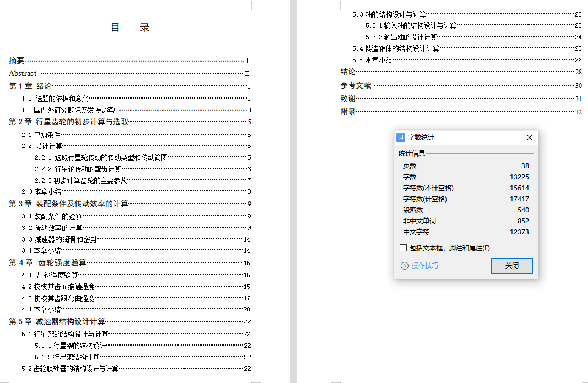Jump to 第4章 齿轮强度验算
The height and width of the screenshot is (383, 588).
[x=48, y=263]
